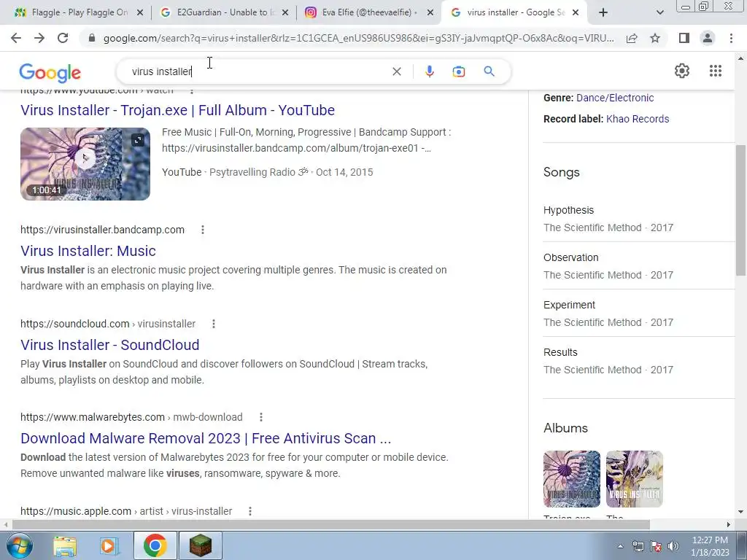Screen dimensions: 747x560
Task: Open Download Malware Removal 2023 link
Action: point(206,438)
